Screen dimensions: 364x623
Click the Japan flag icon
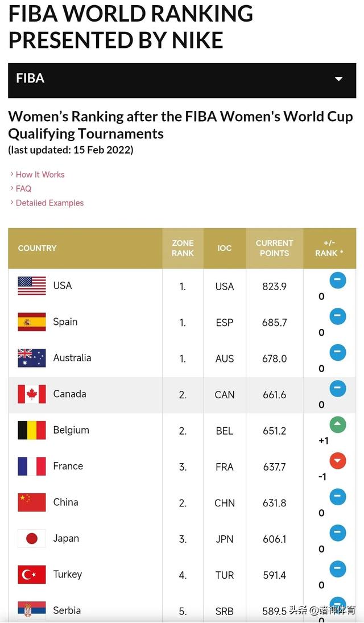[32, 538]
